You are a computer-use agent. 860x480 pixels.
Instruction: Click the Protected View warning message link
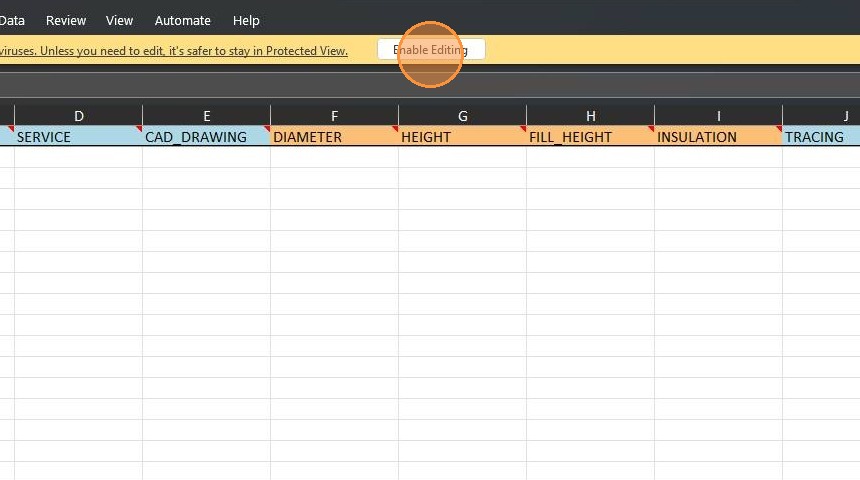tap(174, 51)
